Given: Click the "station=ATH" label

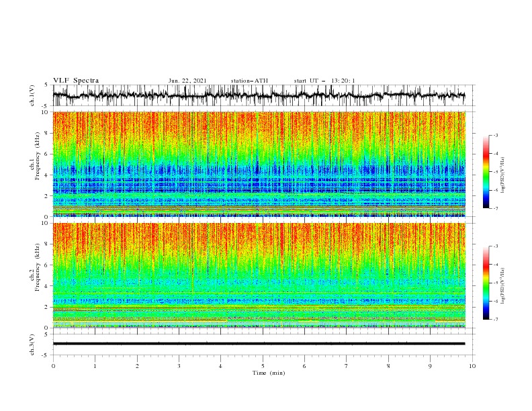Looking at the screenshot, I should point(249,81).
